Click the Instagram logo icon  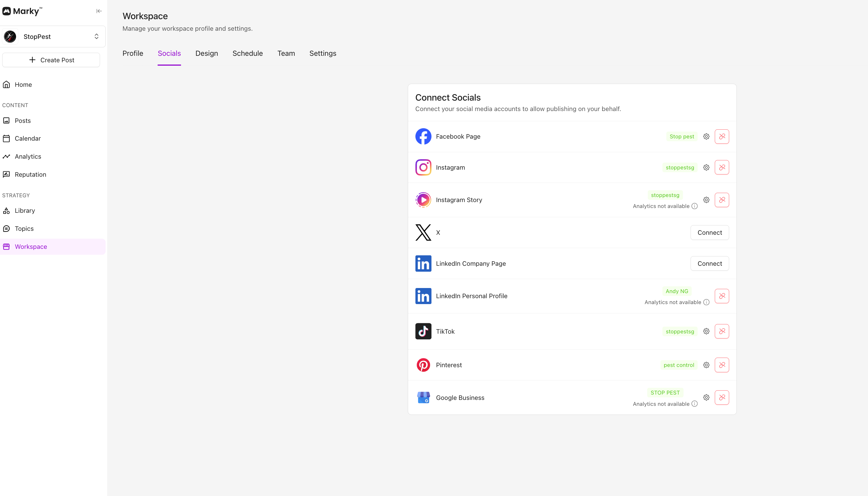tap(423, 168)
